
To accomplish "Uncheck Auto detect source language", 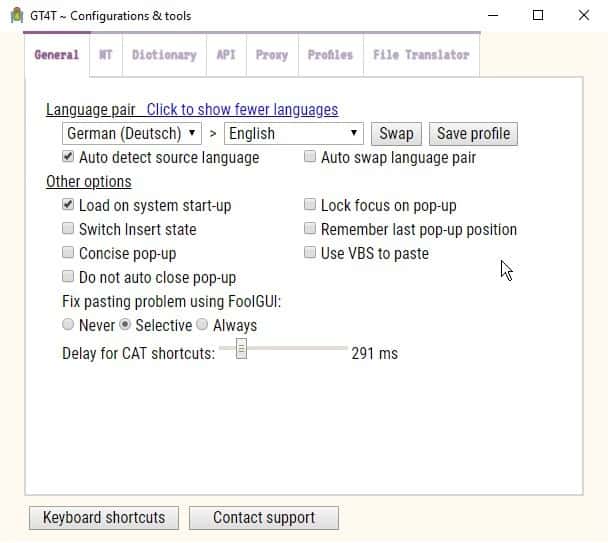I will (68, 157).
